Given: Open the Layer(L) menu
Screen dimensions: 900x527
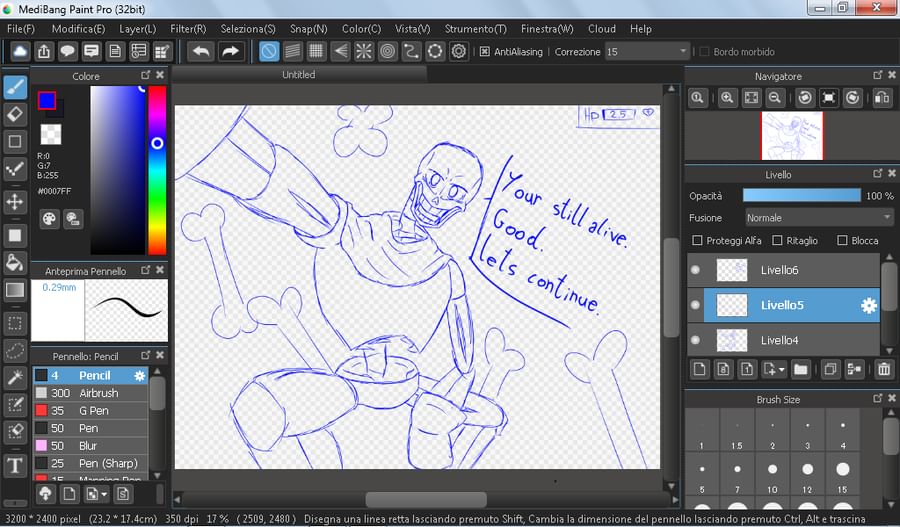Looking at the screenshot, I should 137,29.
